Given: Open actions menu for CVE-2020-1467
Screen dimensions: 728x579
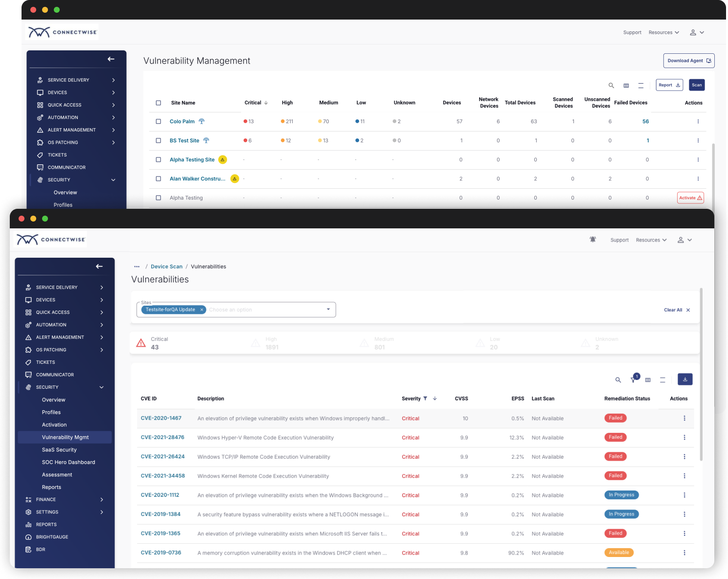Looking at the screenshot, I should pyautogui.click(x=684, y=419).
